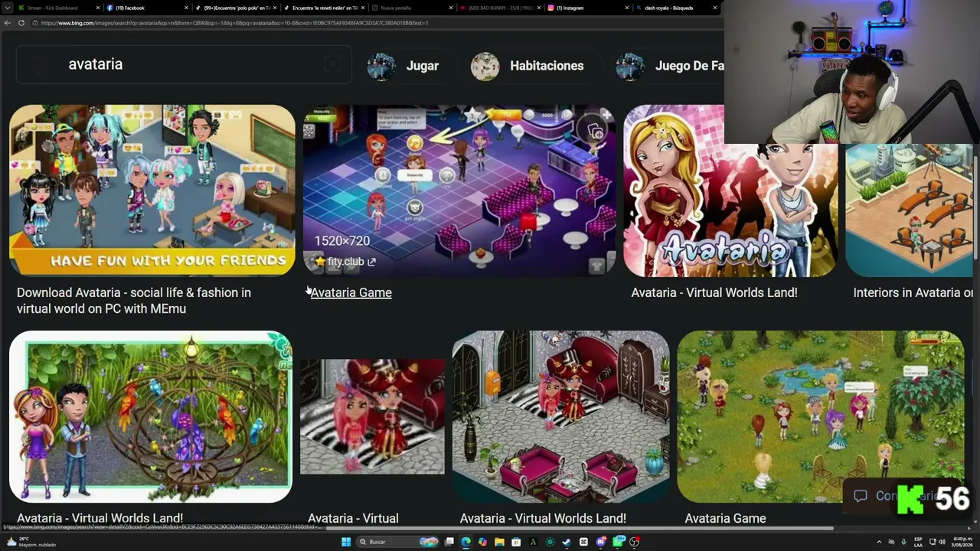Open Microsoft Store from the taskbar
This screenshot has width=980, height=551.
[516, 542]
